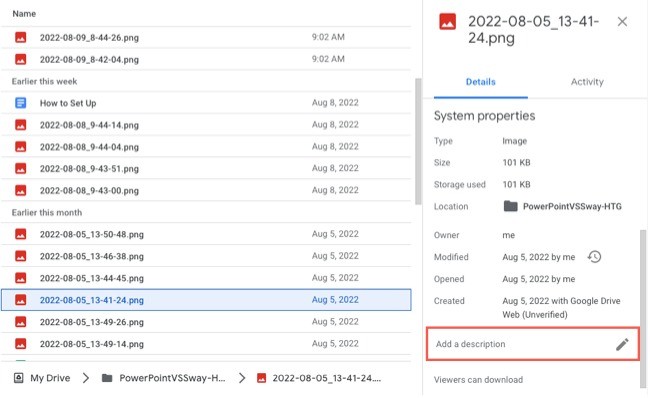Click image icon of 2022-08-08_9-44-04.png
This screenshot has height=398, width=650.
click(x=21, y=147)
